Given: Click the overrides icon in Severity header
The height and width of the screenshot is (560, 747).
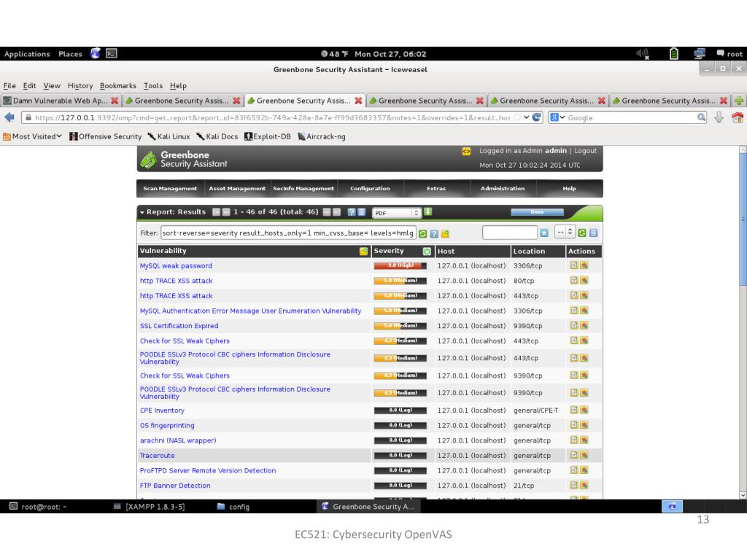Looking at the screenshot, I should pyautogui.click(x=427, y=251).
